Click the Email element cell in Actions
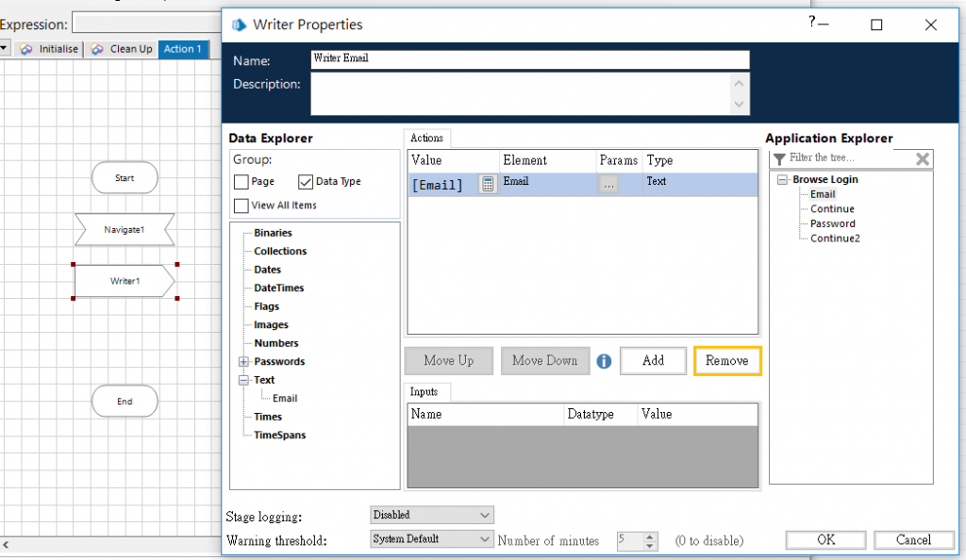Screen dimensions: 966x560 [x=548, y=185]
